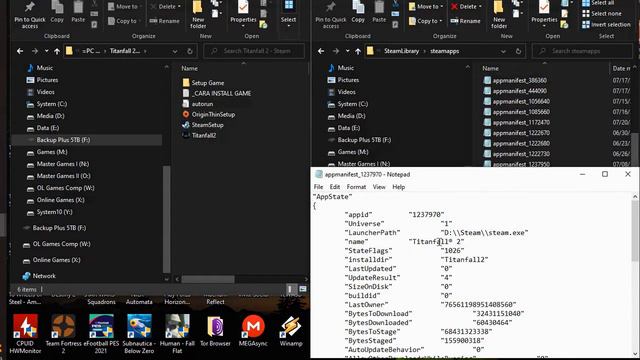Open MEGAsync desktop shortcut

tap(253, 331)
